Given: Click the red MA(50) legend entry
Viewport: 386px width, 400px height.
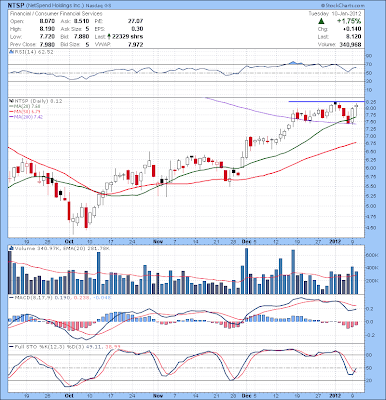Looking at the screenshot, I should point(26,111).
